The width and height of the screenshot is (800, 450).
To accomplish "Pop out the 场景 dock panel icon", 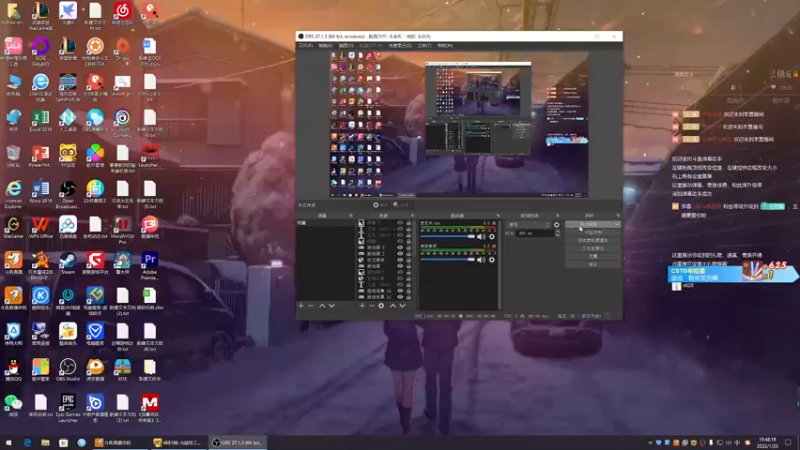I will click(351, 216).
